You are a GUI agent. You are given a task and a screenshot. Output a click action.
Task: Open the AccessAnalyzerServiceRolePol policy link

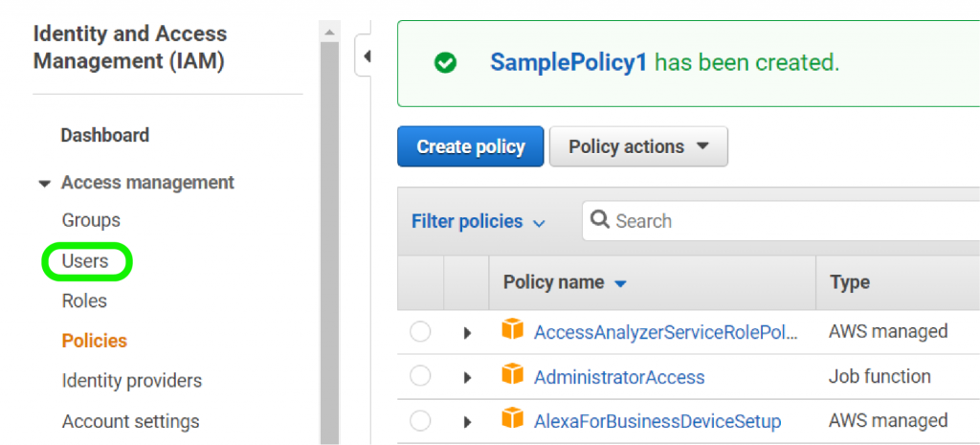tap(666, 332)
